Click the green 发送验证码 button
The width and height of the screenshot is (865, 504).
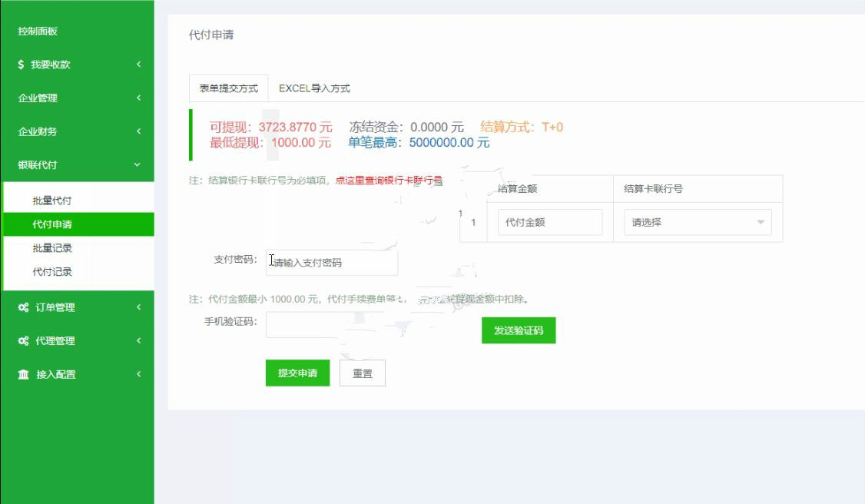click(x=518, y=330)
